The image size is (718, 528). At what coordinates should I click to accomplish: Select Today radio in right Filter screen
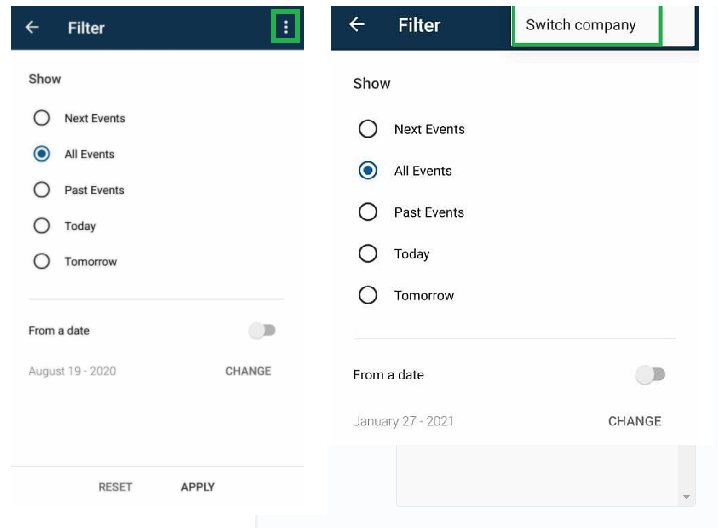click(368, 253)
